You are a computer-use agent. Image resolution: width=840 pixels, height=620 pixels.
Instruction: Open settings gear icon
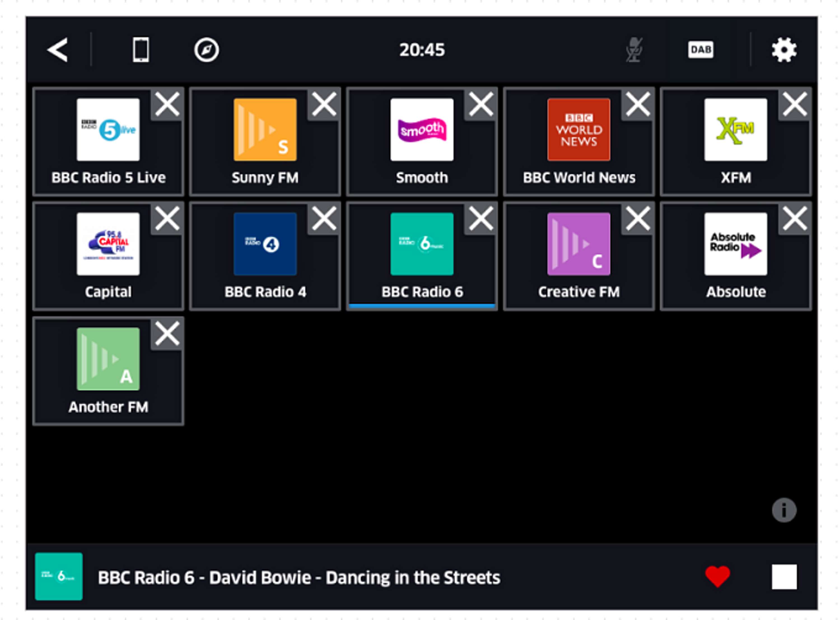784,50
